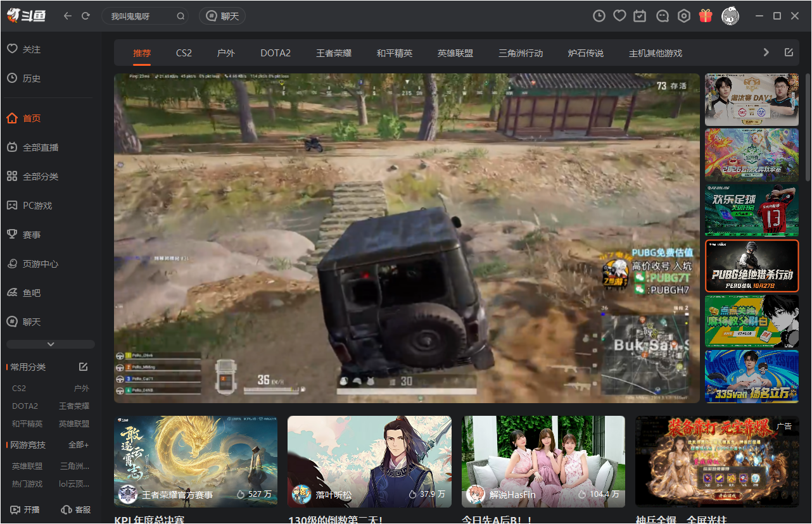Switch to the DOTA2 tab
Screen dimensions: 812x524
tap(276, 53)
